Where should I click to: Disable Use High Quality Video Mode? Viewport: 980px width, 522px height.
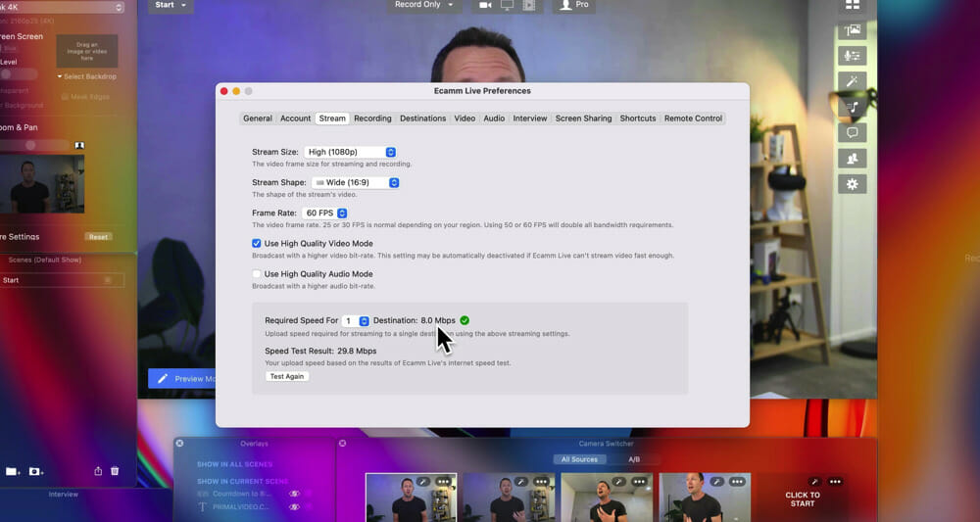(x=256, y=244)
